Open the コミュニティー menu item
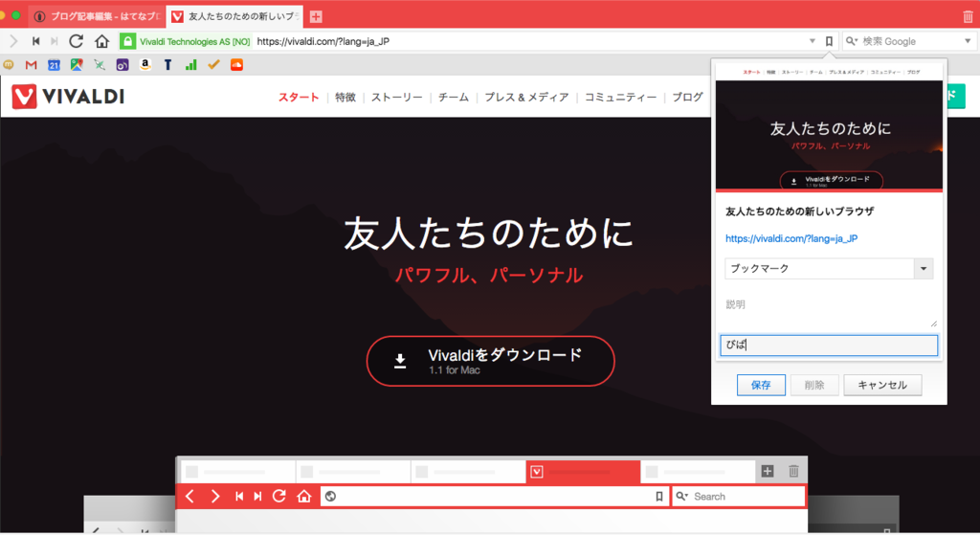The height and width of the screenshot is (535, 980). click(620, 98)
